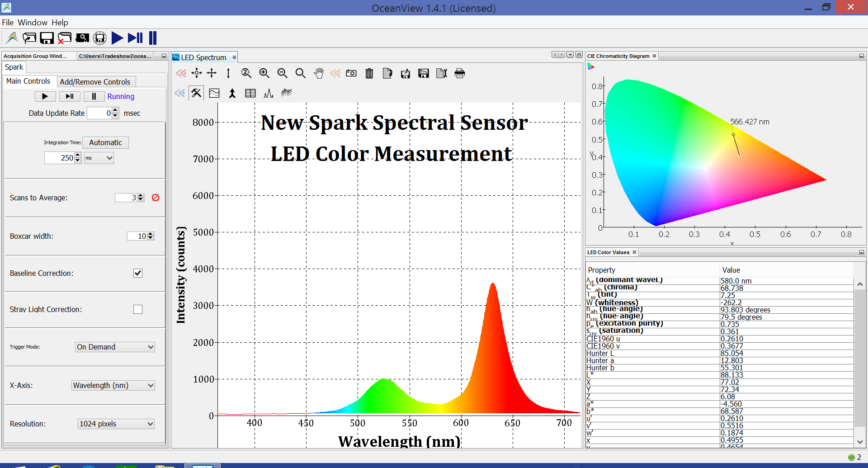Click the globe save icon in main toolbar
Viewport: 868px width, 468px height.
coord(100,38)
